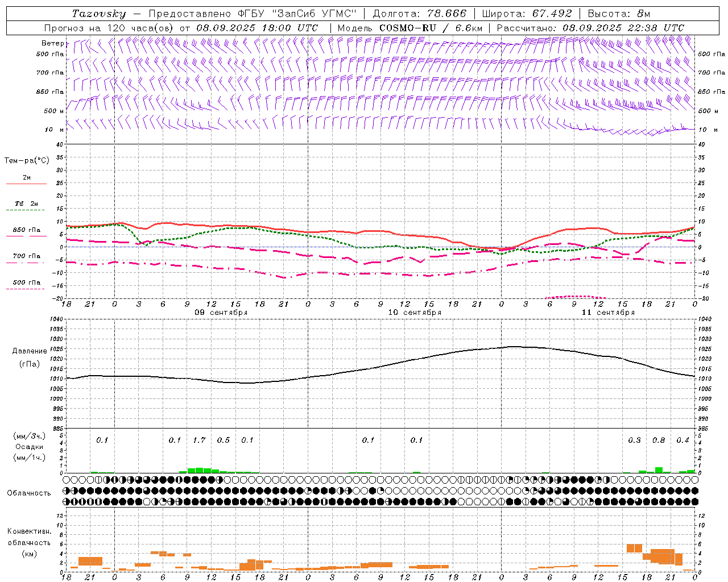Click the 'Тем-ра(°C)' temperature panel label
The height and width of the screenshot is (582, 728).
27,161
